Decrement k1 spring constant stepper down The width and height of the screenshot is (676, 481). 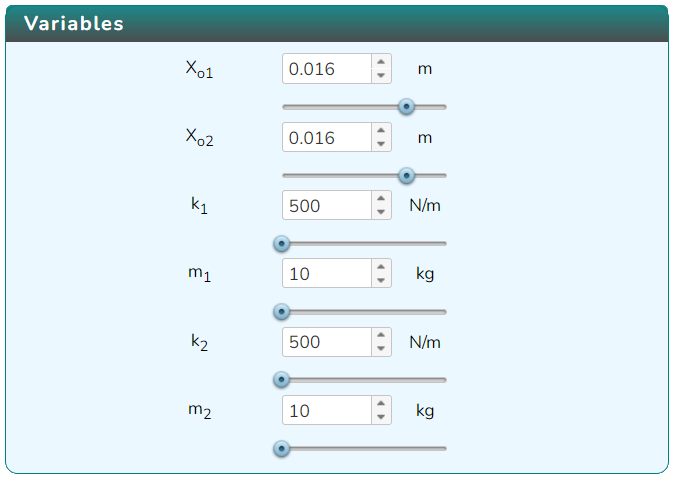pos(381,212)
